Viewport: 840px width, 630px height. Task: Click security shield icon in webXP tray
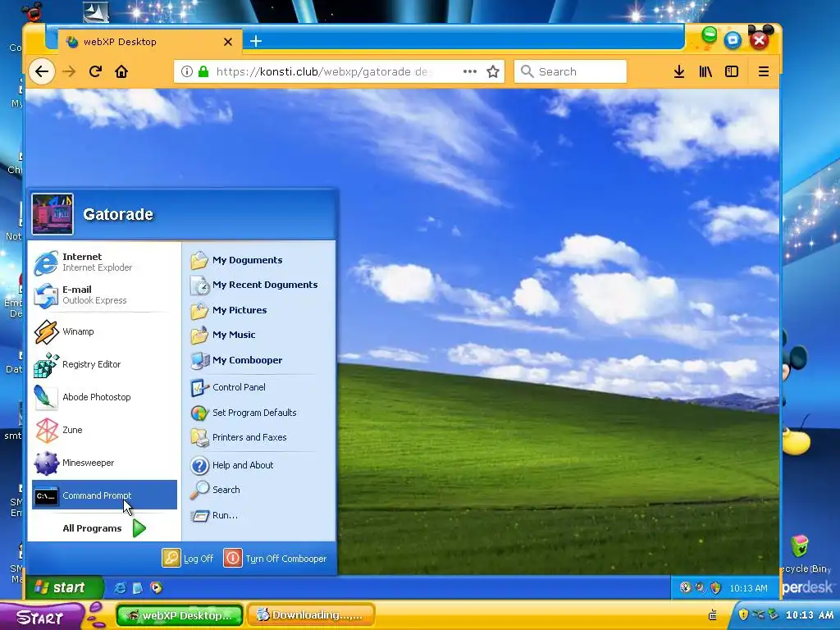point(715,588)
